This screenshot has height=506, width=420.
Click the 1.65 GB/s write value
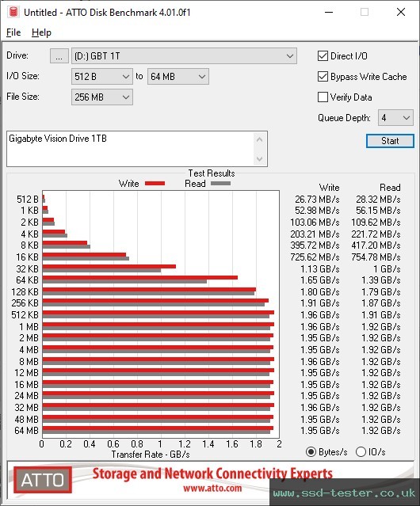pyautogui.click(x=320, y=280)
